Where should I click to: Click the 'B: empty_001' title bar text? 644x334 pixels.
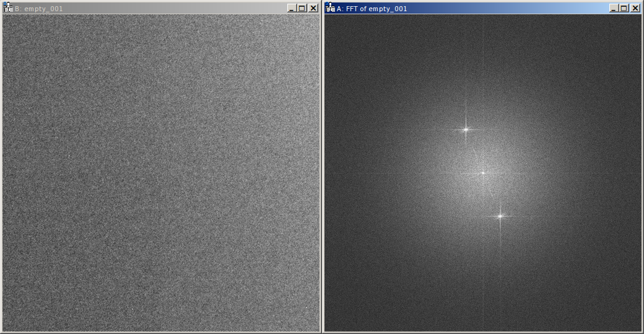point(38,9)
